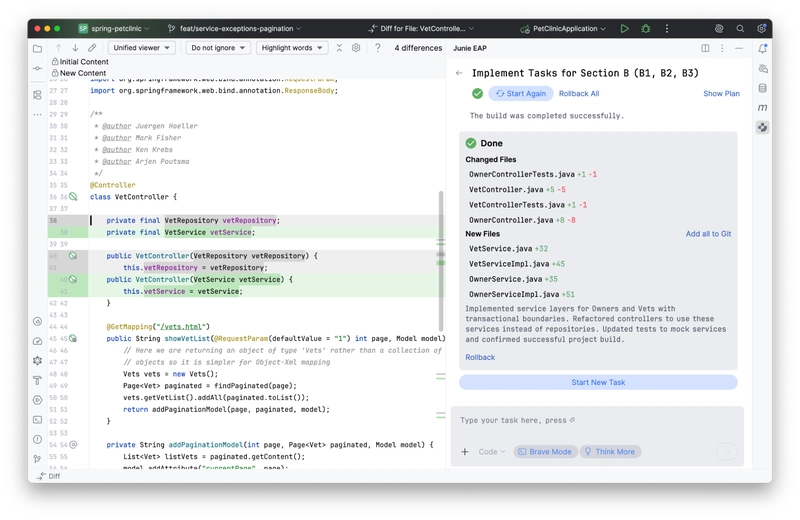Open the Project folder tool window
The width and height of the screenshot is (800, 520).
click(37, 48)
